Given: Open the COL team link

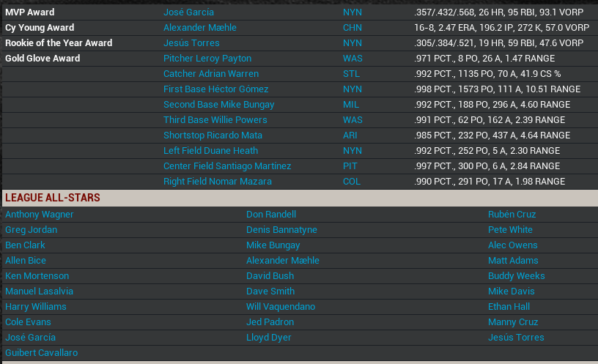Looking at the screenshot, I should [x=352, y=182].
